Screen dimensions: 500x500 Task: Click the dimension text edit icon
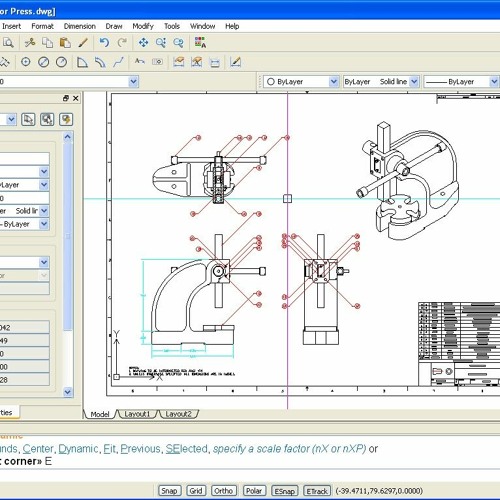click(140, 62)
